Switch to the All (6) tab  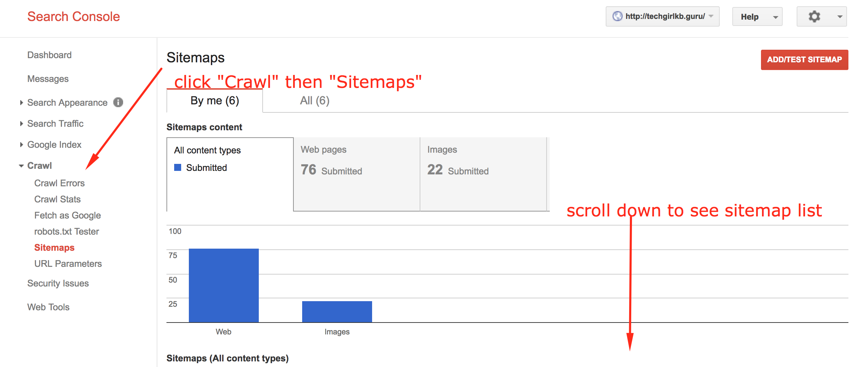pos(314,101)
